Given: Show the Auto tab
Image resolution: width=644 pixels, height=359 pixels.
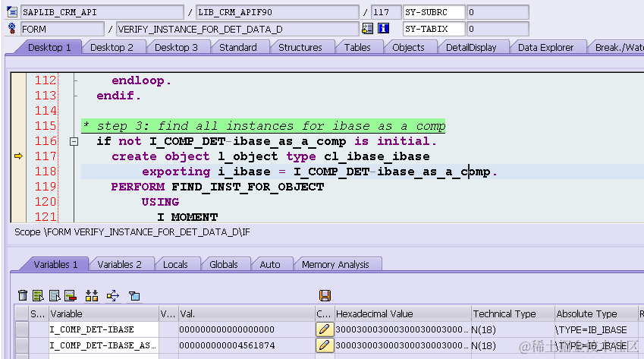Looking at the screenshot, I should click(270, 264).
